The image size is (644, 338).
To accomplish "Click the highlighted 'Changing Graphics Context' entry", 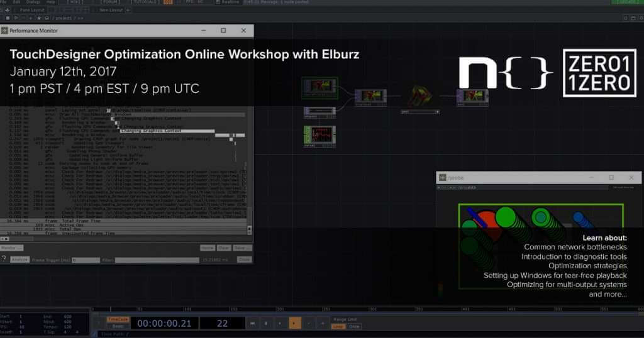I will pos(167,131).
